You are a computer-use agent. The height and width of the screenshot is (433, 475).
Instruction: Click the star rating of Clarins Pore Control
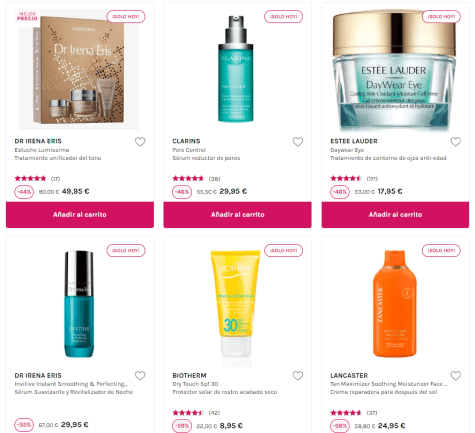pyautogui.click(x=188, y=179)
